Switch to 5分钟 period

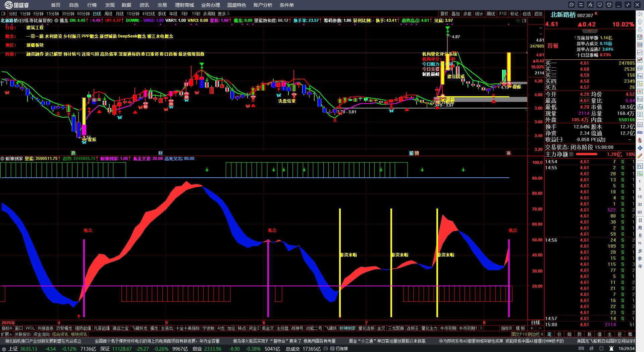[38, 14]
